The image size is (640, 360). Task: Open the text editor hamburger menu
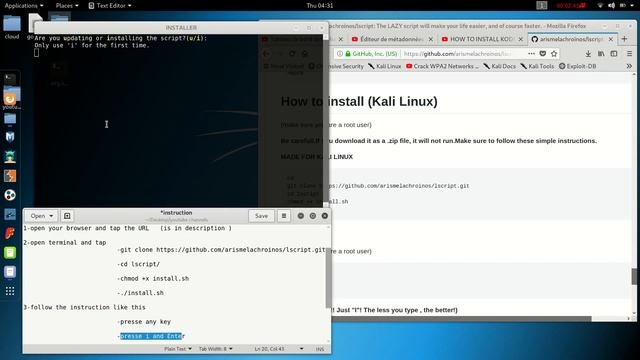point(284,216)
